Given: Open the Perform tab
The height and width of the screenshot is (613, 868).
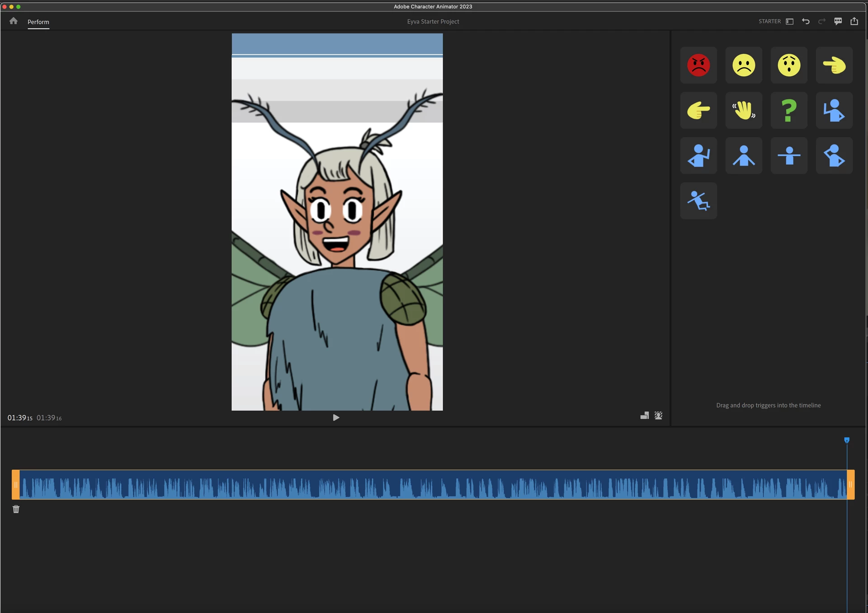Looking at the screenshot, I should 38,22.
